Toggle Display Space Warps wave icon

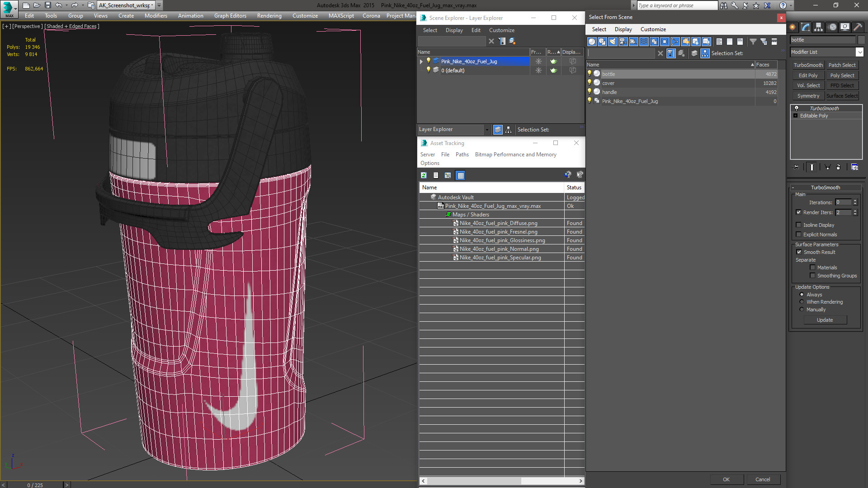click(644, 42)
